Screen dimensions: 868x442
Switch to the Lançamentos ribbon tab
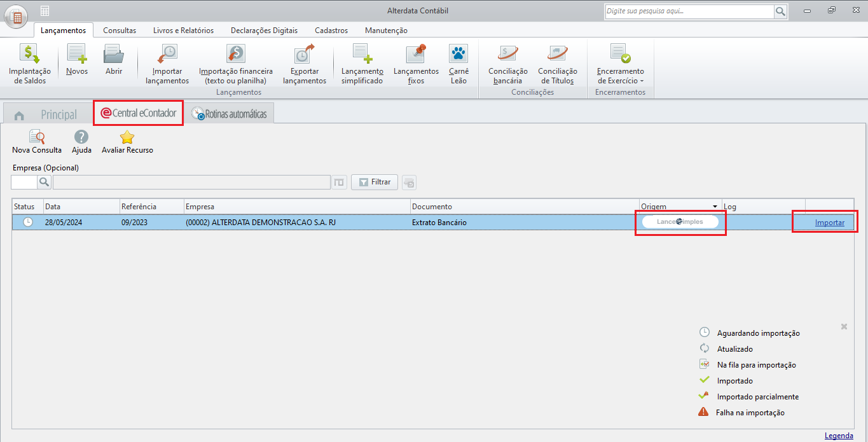(63, 30)
